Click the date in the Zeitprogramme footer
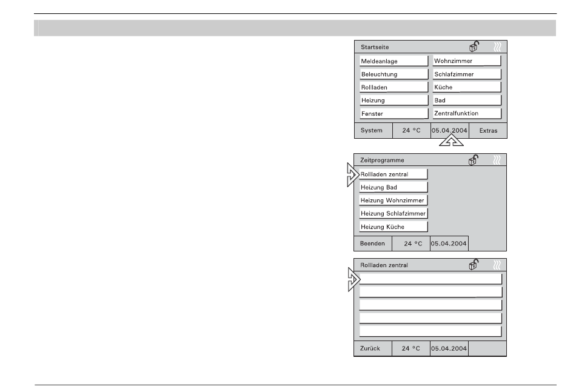This screenshot has width=576, height=392. (449, 244)
